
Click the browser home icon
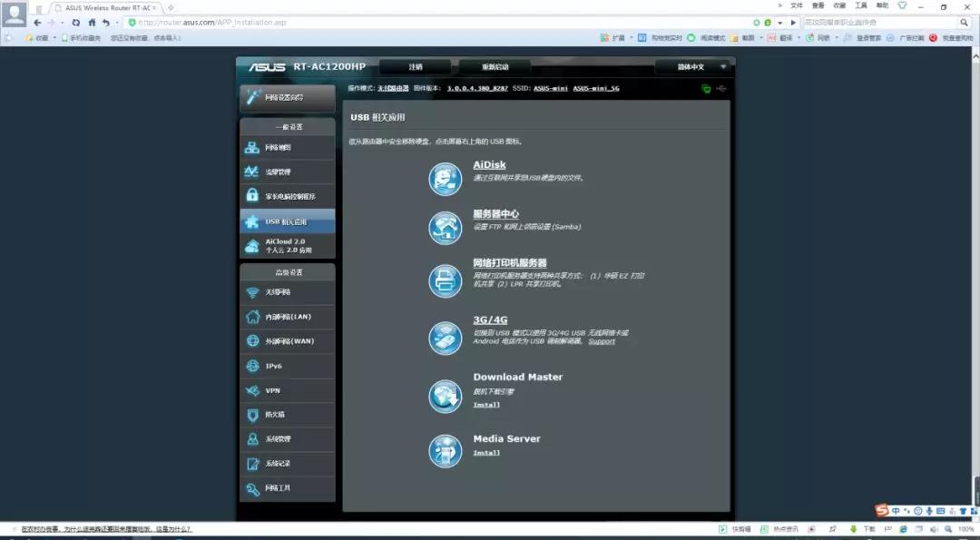92,23
